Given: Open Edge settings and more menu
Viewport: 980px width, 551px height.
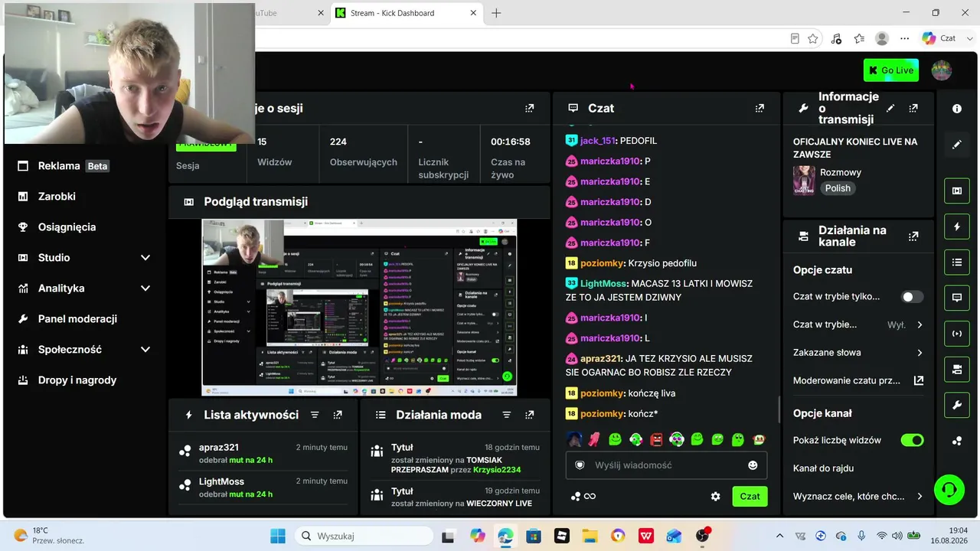Looking at the screenshot, I should point(905,38).
